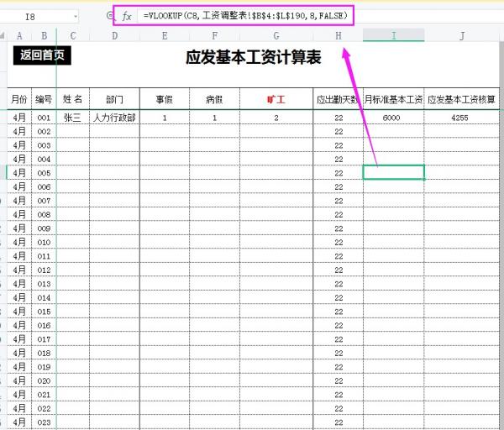The height and width of the screenshot is (430, 504).
Task: Click 应出勤天数 22 in row 001
Action: (x=339, y=118)
